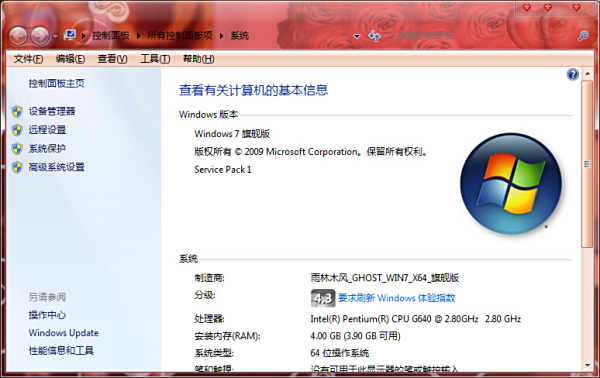Open 高级系统设置 link
Image resolution: width=600 pixels, height=378 pixels.
click(x=56, y=167)
